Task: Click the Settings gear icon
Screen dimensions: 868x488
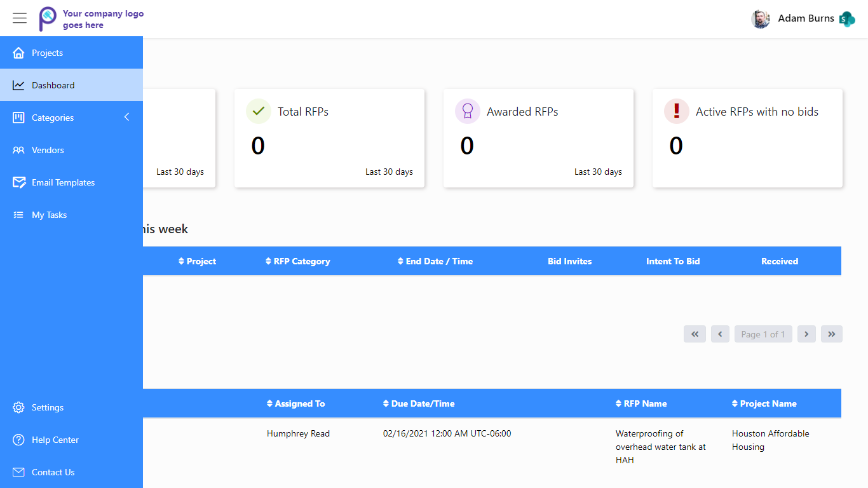Action: (x=18, y=407)
